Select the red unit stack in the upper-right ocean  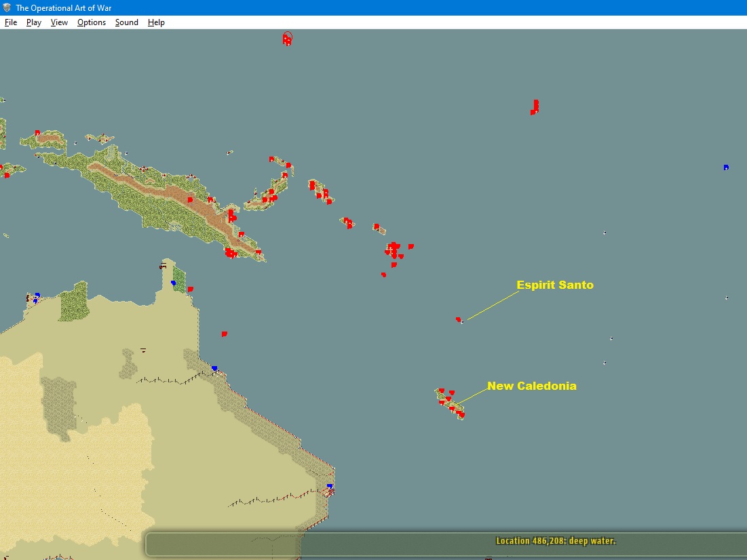(x=535, y=107)
